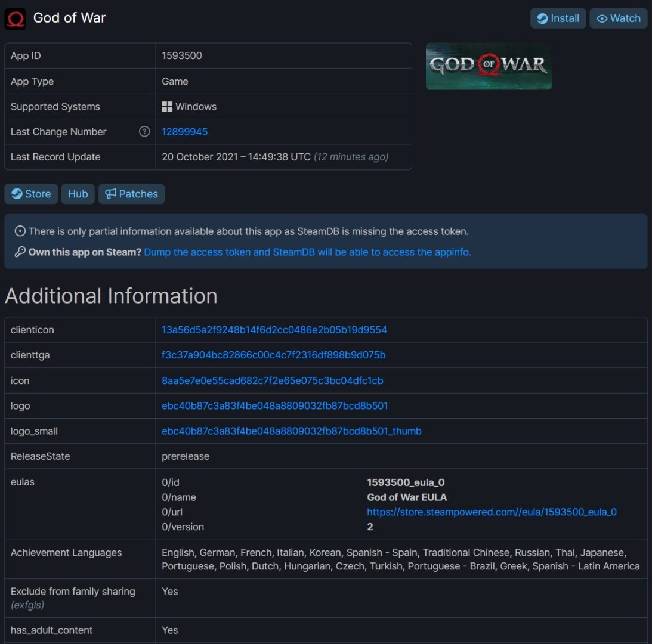Image resolution: width=652 pixels, height=644 pixels.
Task: Open the Hub link button
Action: [x=78, y=194]
